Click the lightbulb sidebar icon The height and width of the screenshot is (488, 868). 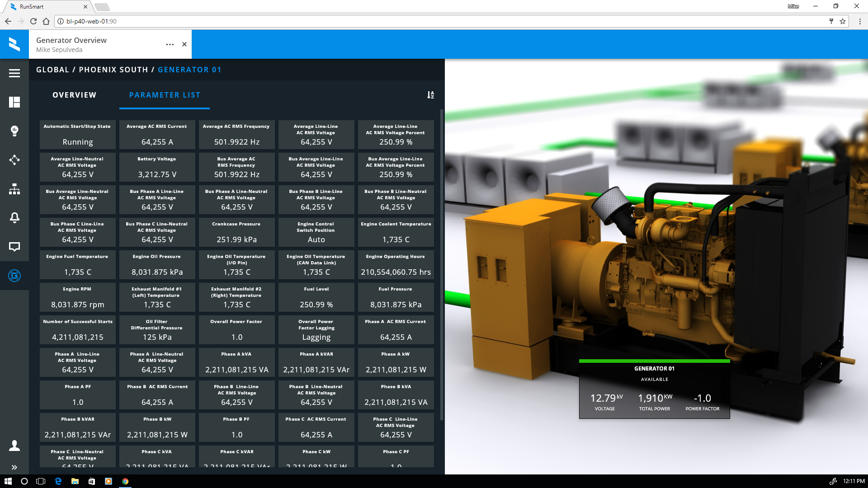[x=14, y=131]
